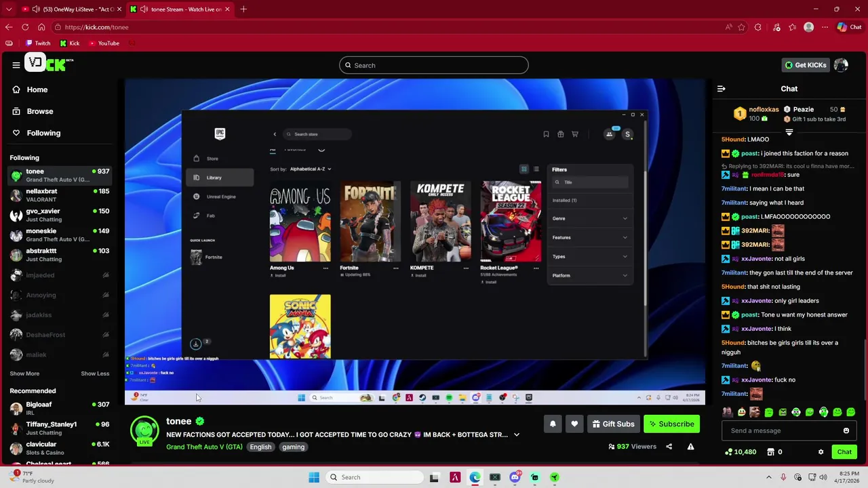This screenshot has height=488, width=868.
Task: Open chat settings gear
Action: [x=821, y=452]
